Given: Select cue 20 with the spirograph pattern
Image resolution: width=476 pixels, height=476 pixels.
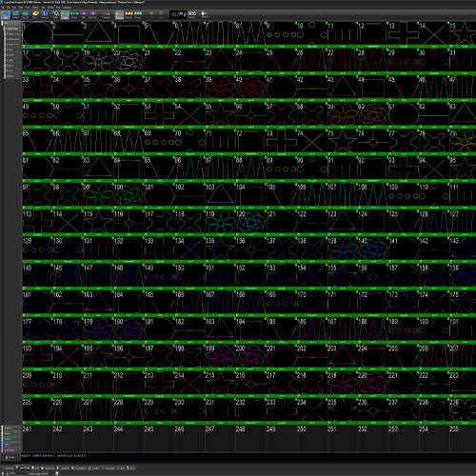Looking at the screenshot, I should pos(129,62).
